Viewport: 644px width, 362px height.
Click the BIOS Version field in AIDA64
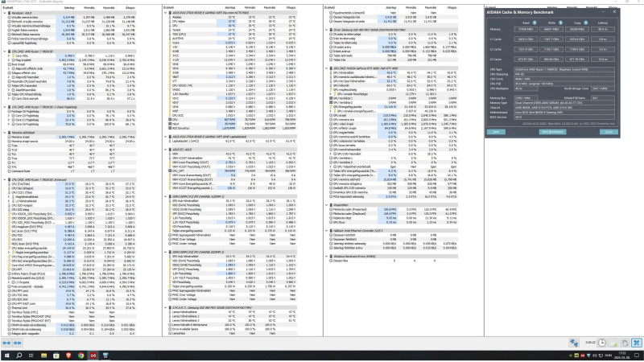pyautogui.click(x=564, y=117)
